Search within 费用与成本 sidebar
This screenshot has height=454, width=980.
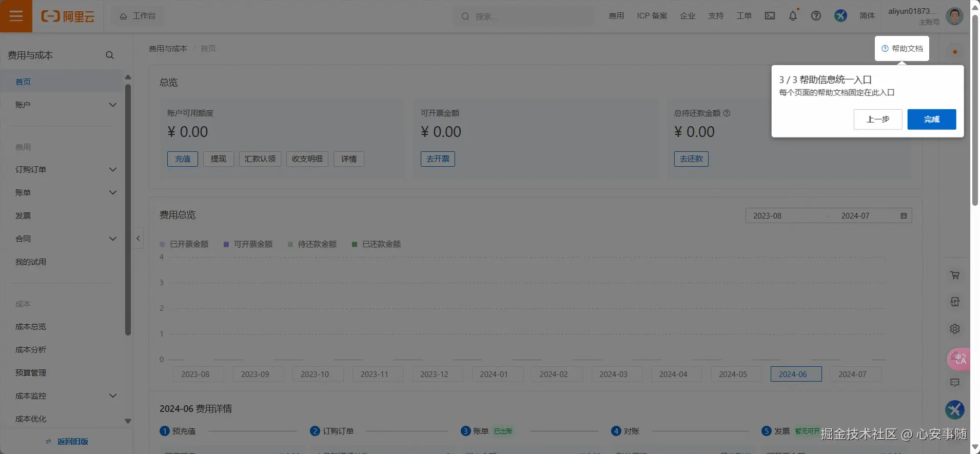pyautogui.click(x=110, y=55)
